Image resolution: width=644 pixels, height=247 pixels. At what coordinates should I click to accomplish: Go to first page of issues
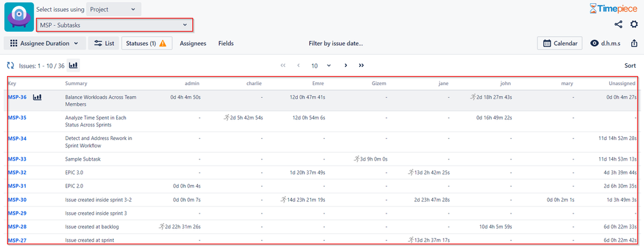pos(282,65)
